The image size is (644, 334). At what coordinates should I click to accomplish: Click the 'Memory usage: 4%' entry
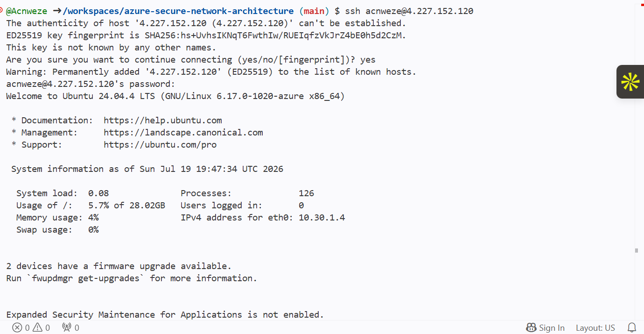point(57,218)
